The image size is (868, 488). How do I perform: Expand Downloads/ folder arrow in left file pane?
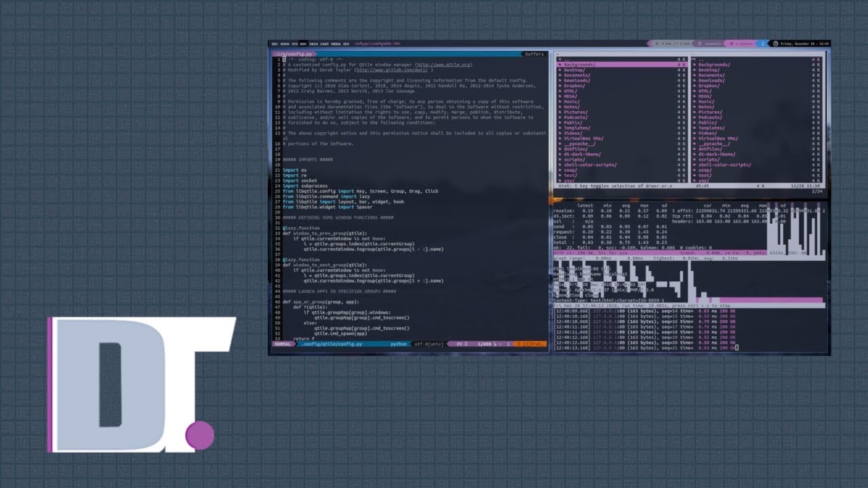(x=560, y=81)
